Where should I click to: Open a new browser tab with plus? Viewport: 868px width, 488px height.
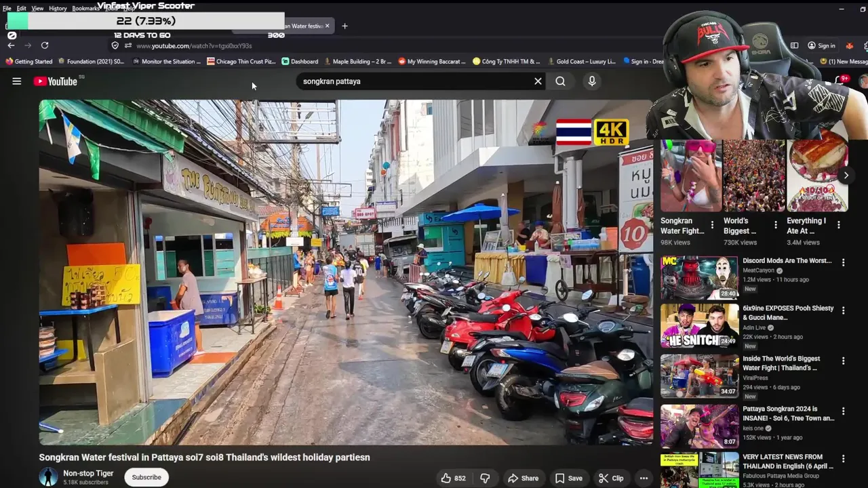pos(344,26)
